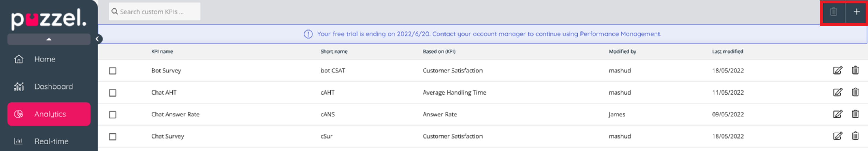
Task: Edit the Chat AHT KPI
Action: click(x=837, y=92)
